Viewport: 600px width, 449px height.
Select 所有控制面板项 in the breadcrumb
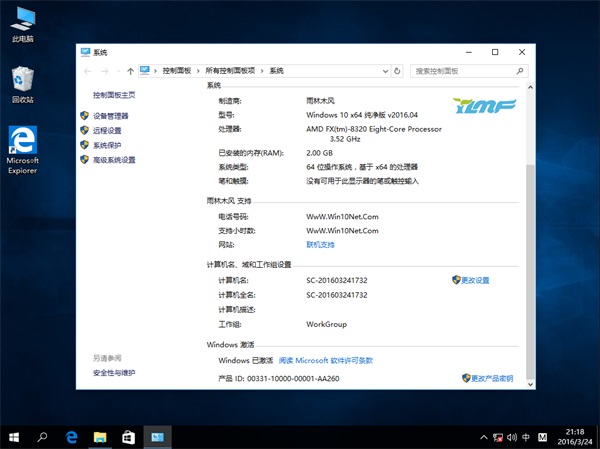coord(230,71)
